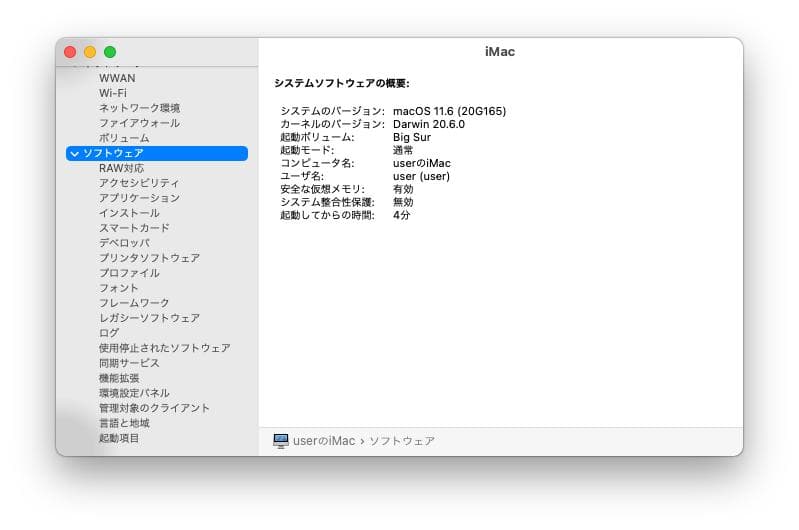The height and width of the screenshot is (530, 799).
Task: Select 管理対象のクライアント in the sidebar
Action: pos(154,408)
